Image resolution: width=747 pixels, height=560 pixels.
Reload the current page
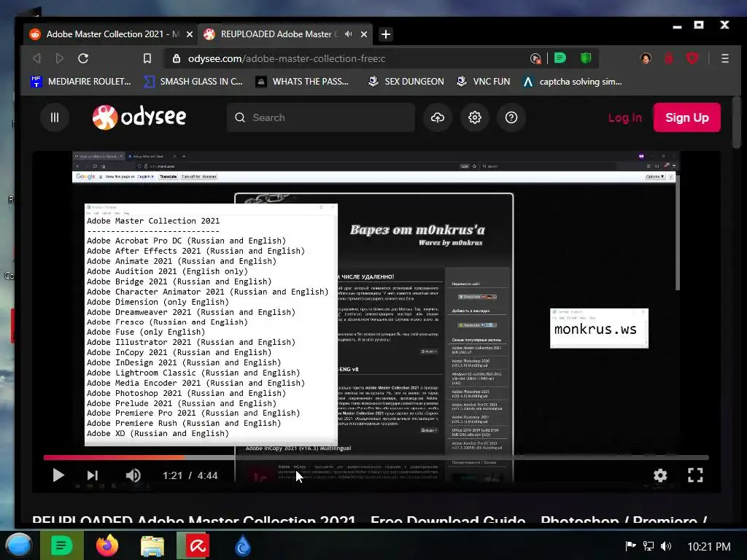point(83,58)
